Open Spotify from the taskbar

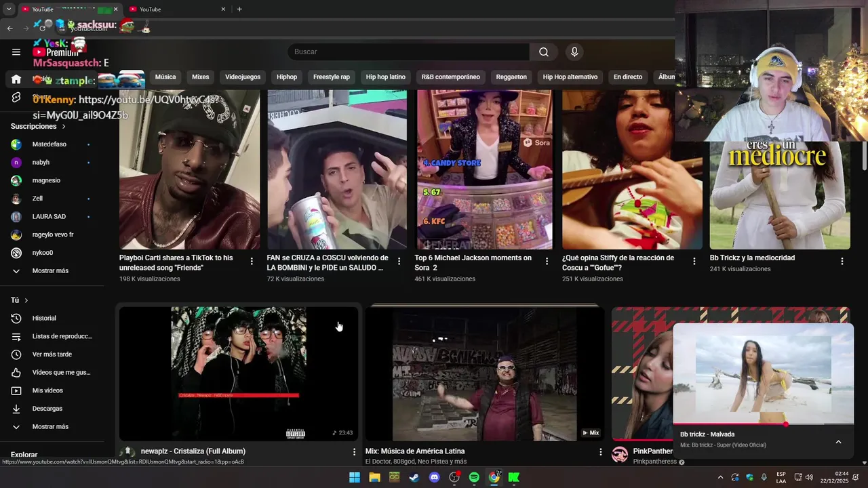[474, 477]
